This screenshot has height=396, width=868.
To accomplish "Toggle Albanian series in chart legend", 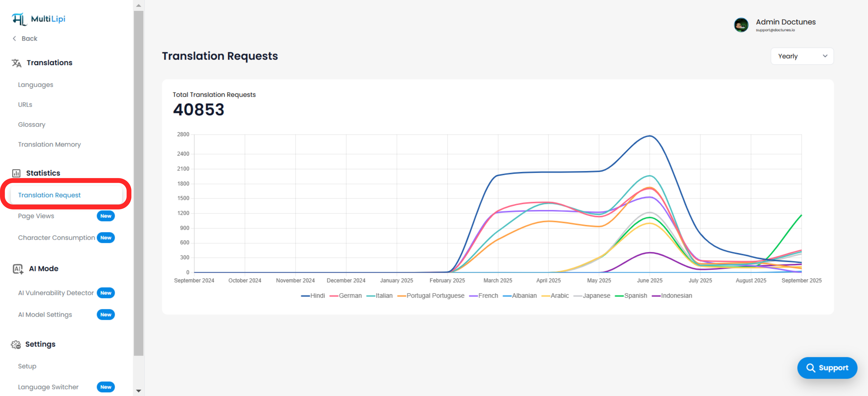I will pyautogui.click(x=520, y=296).
